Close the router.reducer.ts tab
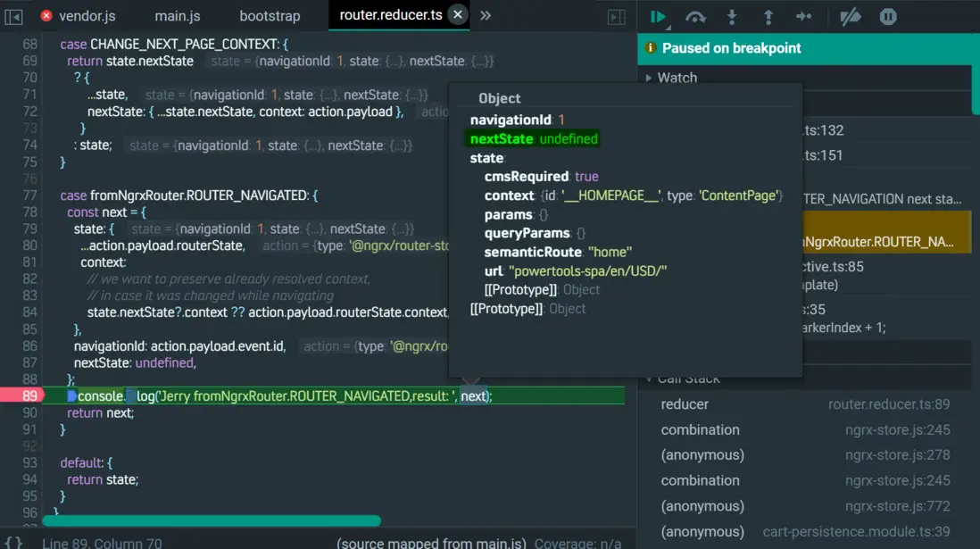Image resolution: width=980 pixels, height=549 pixels. click(x=457, y=15)
